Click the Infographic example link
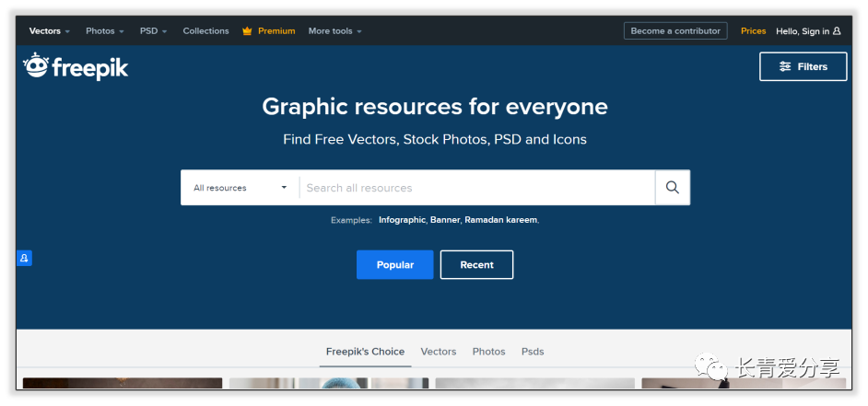The width and height of the screenshot is (868, 406). [x=402, y=220]
